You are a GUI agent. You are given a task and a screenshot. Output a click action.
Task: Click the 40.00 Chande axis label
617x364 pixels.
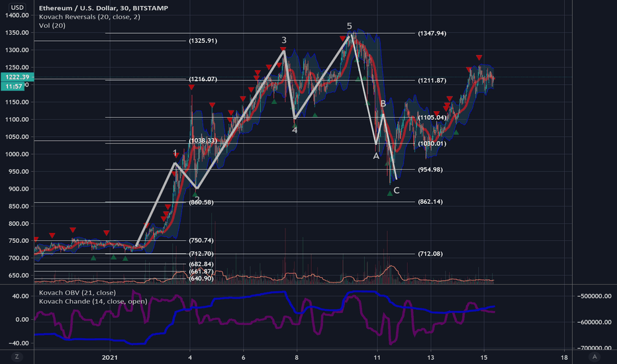coord(21,296)
